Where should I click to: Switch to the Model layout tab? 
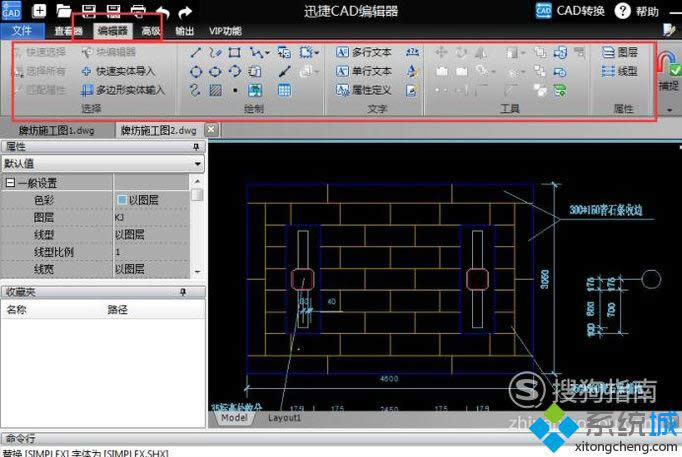point(234,417)
